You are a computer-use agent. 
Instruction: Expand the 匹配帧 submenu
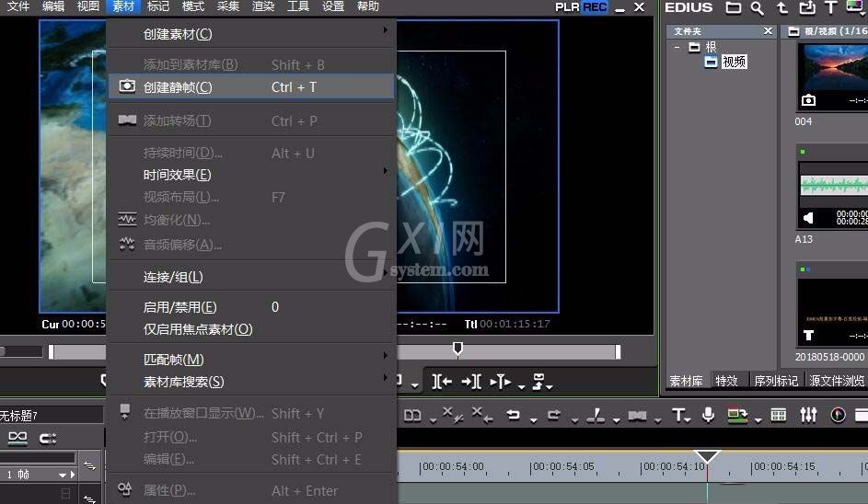pyautogui.click(x=251, y=360)
